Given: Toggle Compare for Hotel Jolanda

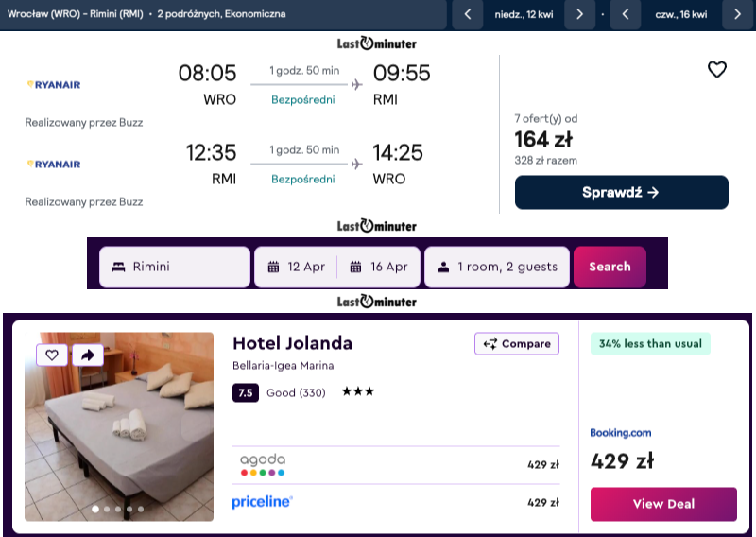Looking at the screenshot, I should [x=517, y=343].
